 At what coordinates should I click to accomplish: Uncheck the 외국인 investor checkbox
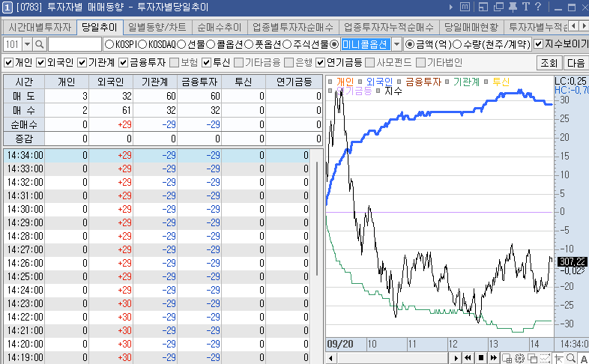click(x=41, y=62)
